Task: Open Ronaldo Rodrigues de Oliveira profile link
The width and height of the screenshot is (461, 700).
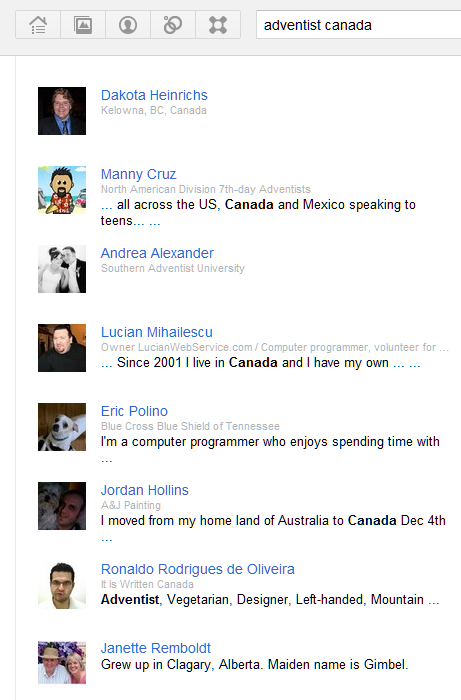Action: [x=198, y=569]
